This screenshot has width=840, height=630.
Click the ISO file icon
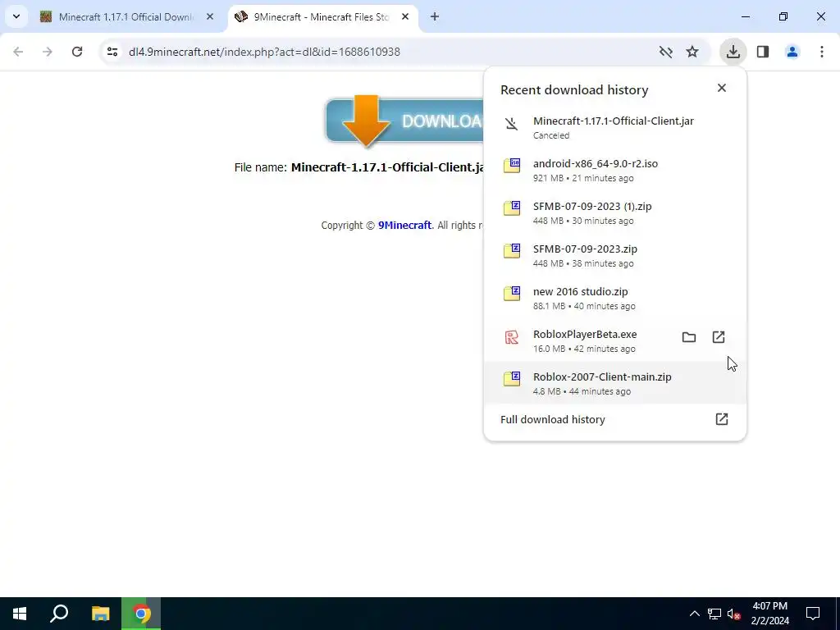coord(512,165)
